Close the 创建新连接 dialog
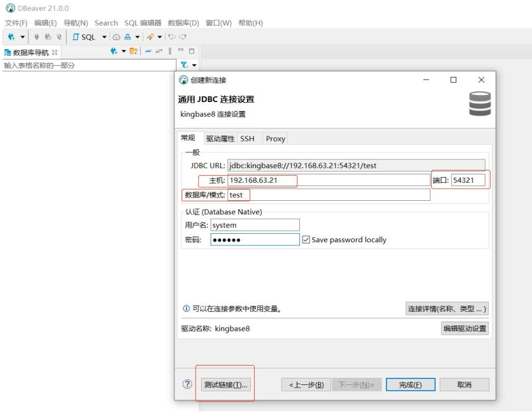The height and width of the screenshot is (414, 532). click(x=481, y=79)
